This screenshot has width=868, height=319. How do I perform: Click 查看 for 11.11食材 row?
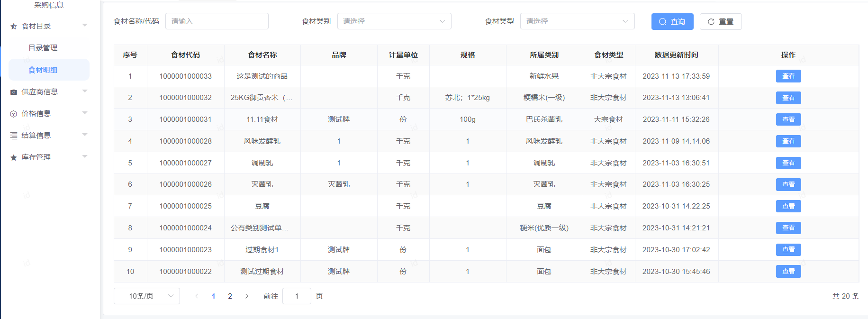(788, 119)
